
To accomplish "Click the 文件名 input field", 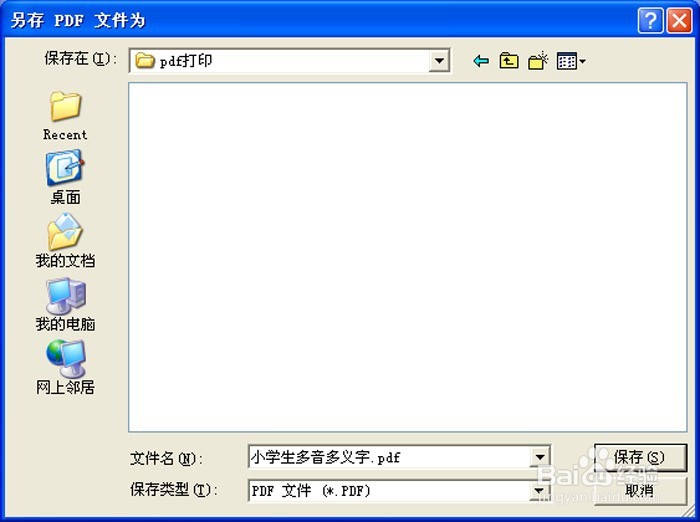I will click(x=389, y=457).
